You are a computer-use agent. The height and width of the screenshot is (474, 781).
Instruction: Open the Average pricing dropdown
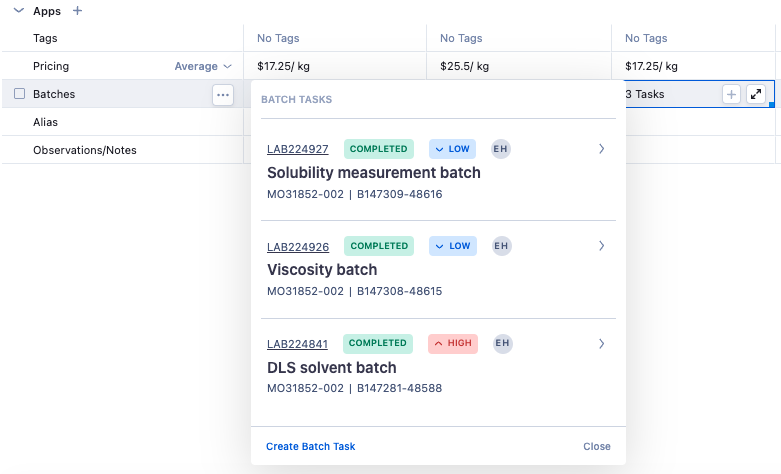coord(203,66)
